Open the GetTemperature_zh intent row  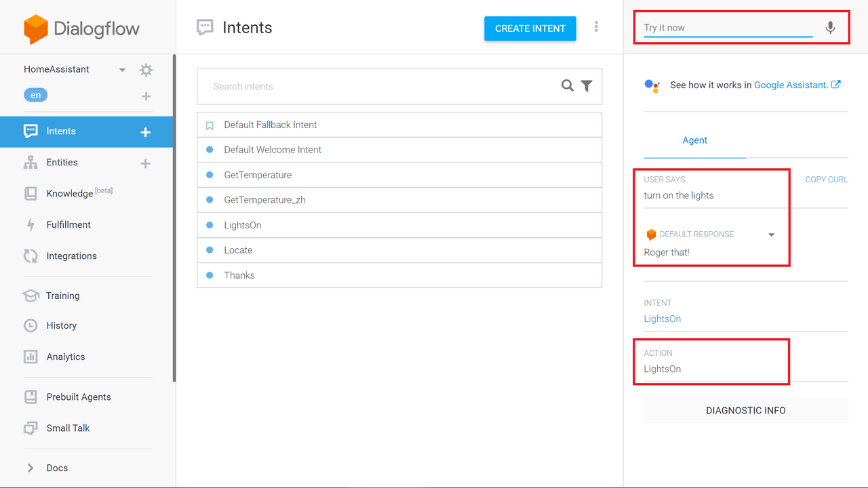click(x=399, y=200)
